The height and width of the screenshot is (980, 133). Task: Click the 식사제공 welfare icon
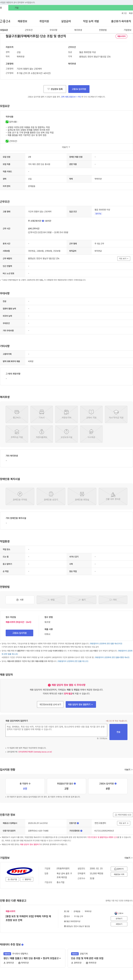click(x=91, y=434)
